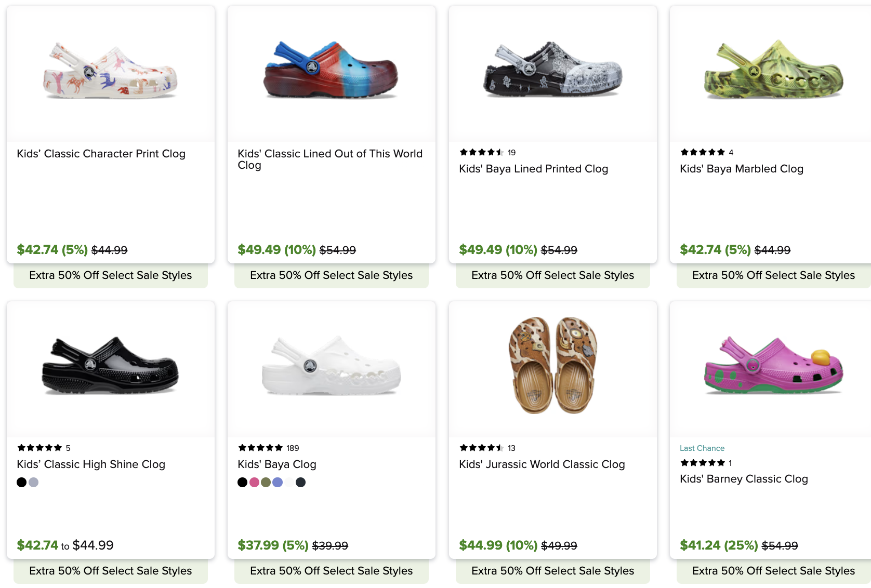
Task: Click Extra 50% Off banner under Character Print Clog
Action: click(110, 275)
